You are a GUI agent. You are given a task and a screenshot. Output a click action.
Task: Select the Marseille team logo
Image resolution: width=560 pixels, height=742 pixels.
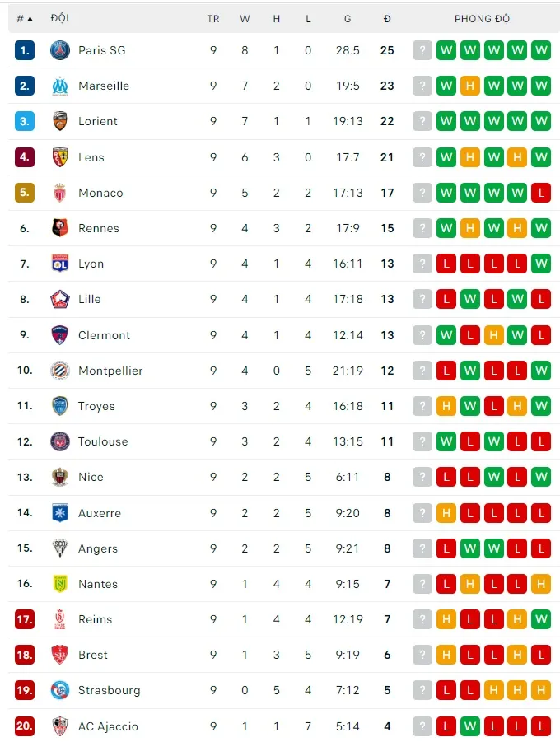(x=59, y=86)
